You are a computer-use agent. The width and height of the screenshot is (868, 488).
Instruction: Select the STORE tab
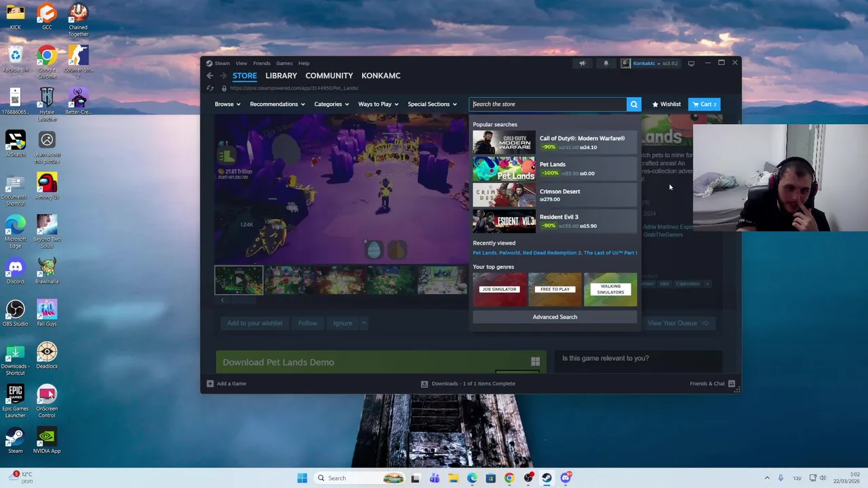point(245,76)
